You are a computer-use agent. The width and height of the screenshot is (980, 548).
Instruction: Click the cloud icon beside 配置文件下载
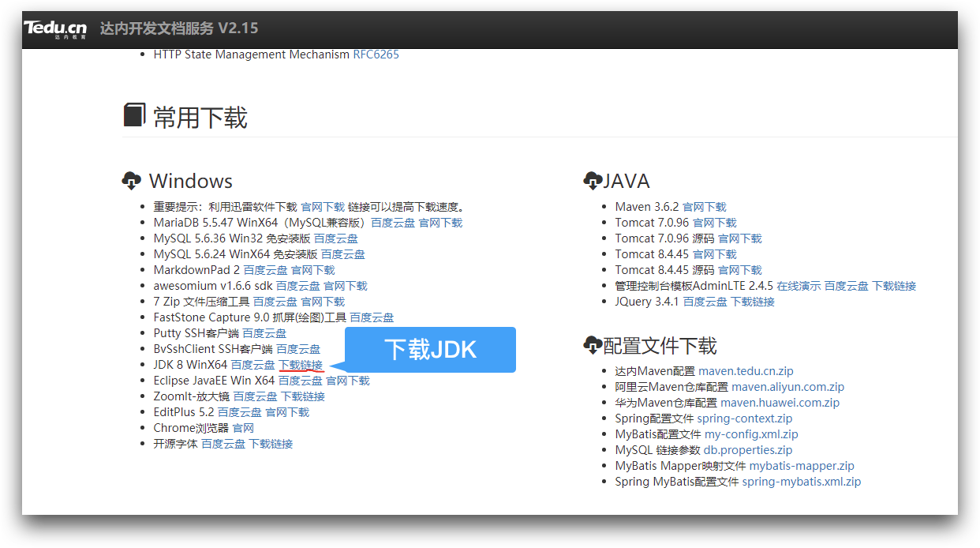pyautogui.click(x=593, y=345)
